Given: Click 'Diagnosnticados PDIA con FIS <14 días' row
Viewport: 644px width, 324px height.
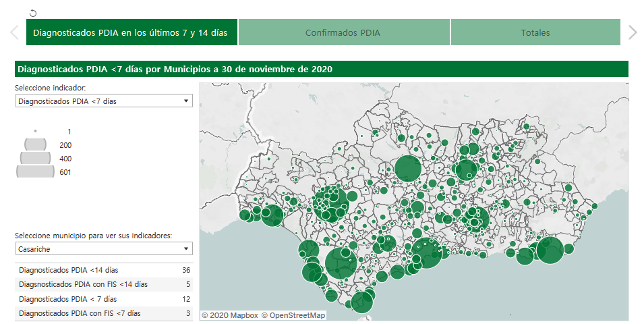Looking at the screenshot, I should point(103,284).
